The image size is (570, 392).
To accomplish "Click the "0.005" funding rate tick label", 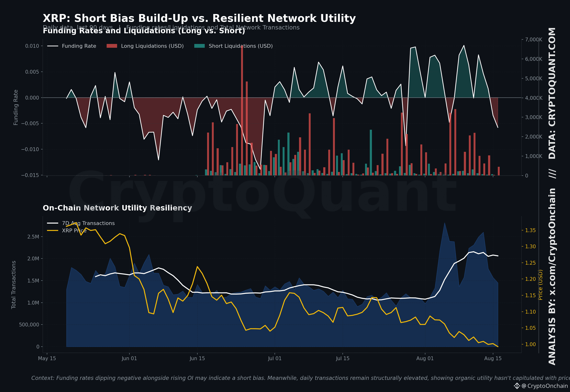I will [x=32, y=72].
